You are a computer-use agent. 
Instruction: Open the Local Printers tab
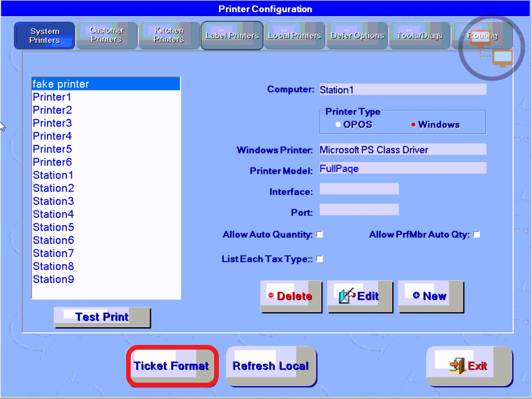(294, 35)
